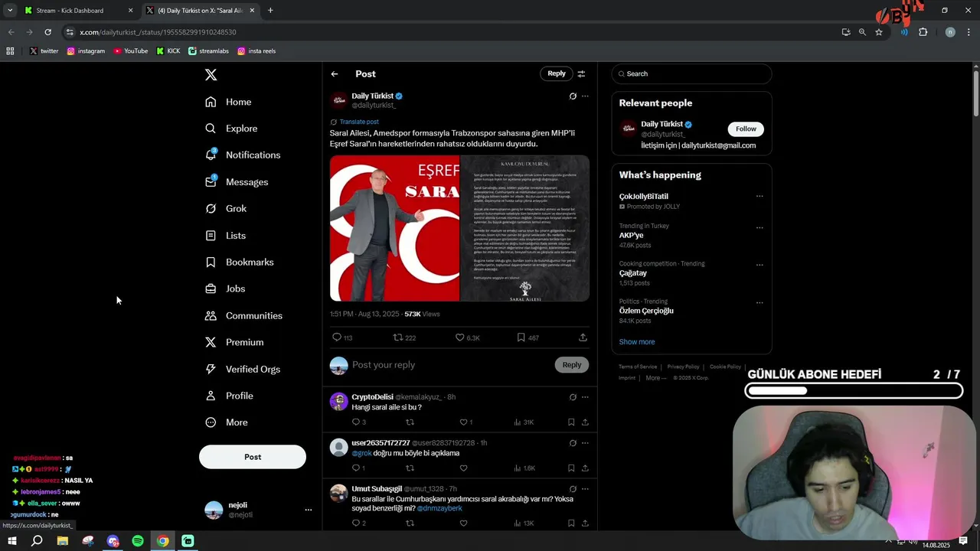Image resolution: width=980 pixels, height=551 pixels.
Task: Go back with the Post arrow
Action: pyautogui.click(x=335, y=73)
